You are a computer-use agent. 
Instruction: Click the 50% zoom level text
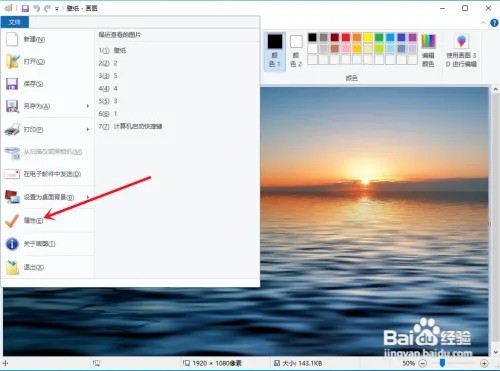click(409, 363)
